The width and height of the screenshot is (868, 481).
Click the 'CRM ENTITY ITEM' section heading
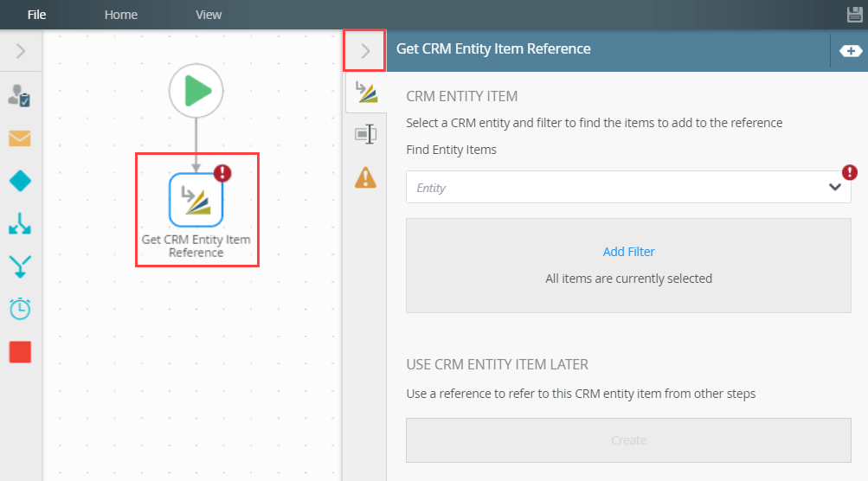coord(461,96)
